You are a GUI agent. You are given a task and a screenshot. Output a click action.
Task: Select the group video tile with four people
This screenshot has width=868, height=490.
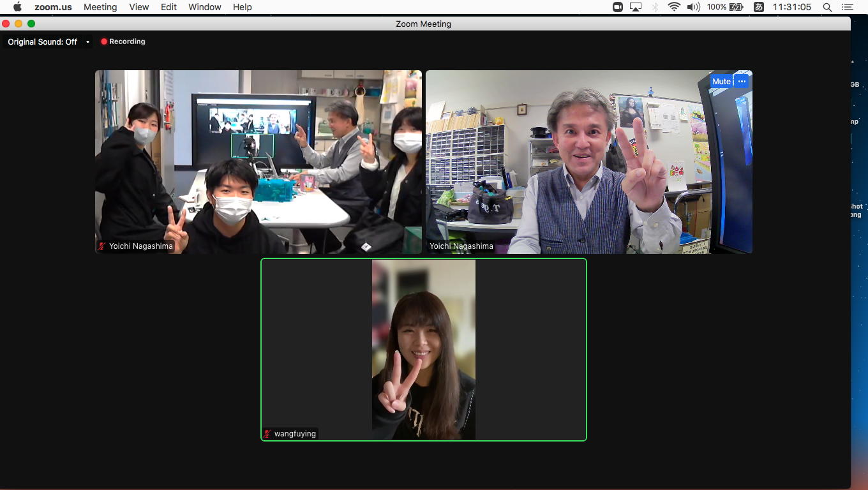[258, 162]
